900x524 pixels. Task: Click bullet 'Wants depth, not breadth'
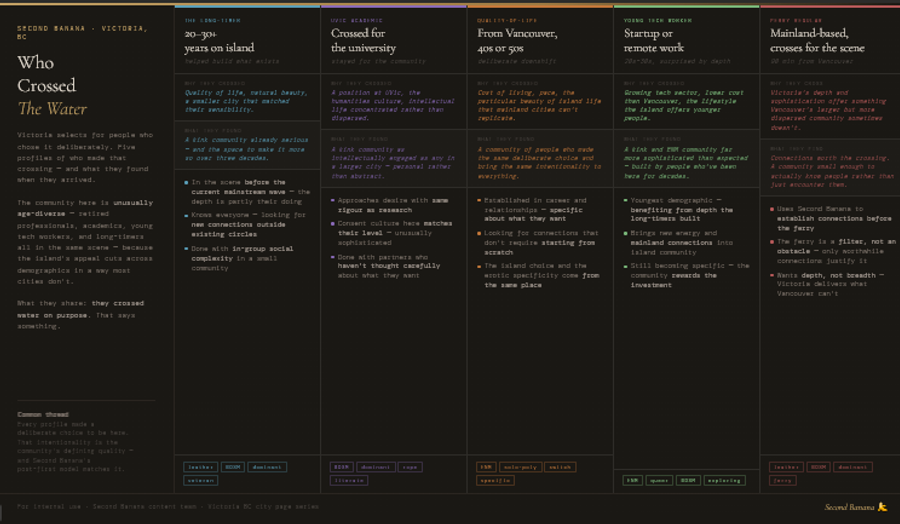(829, 284)
